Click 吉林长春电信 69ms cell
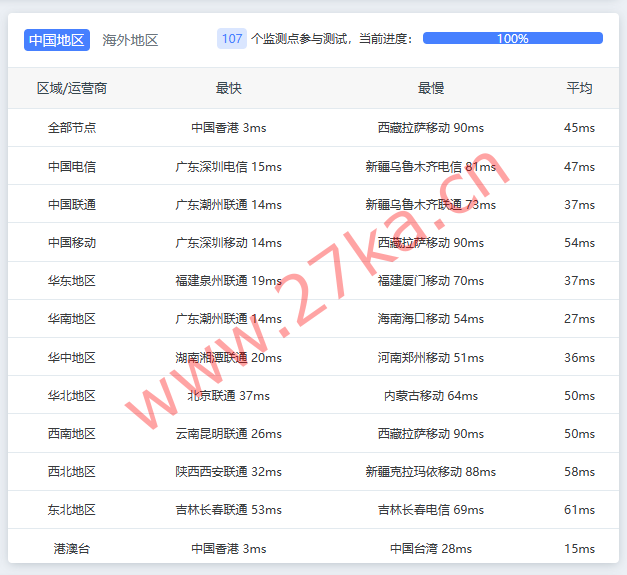 [431, 509]
